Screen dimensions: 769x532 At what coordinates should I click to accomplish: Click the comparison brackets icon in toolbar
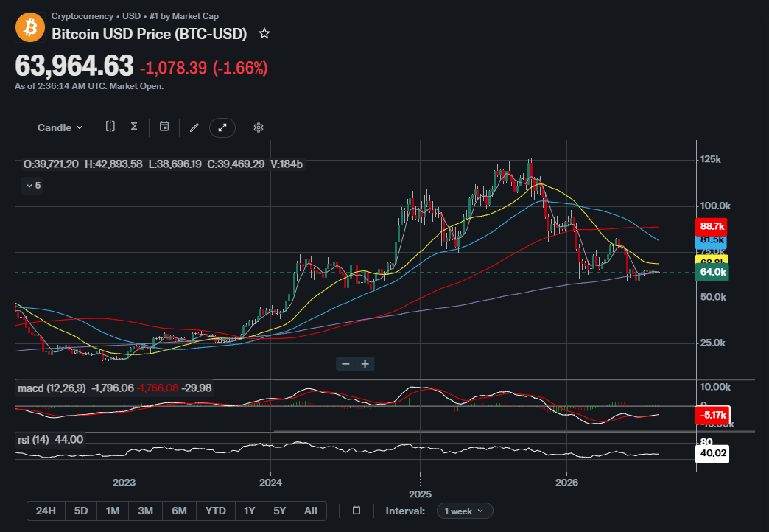(x=110, y=127)
